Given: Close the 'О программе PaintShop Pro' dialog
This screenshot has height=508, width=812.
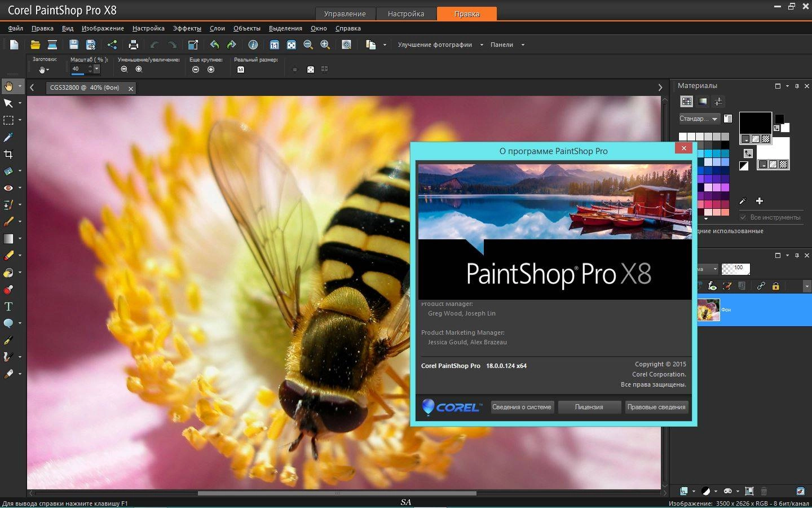Looking at the screenshot, I should pyautogui.click(x=683, y=148).
